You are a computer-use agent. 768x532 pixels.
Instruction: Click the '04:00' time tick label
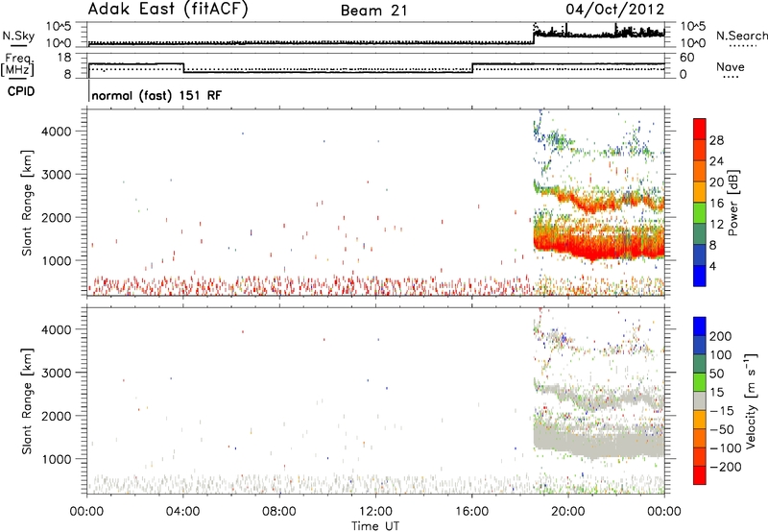(182, 512)
